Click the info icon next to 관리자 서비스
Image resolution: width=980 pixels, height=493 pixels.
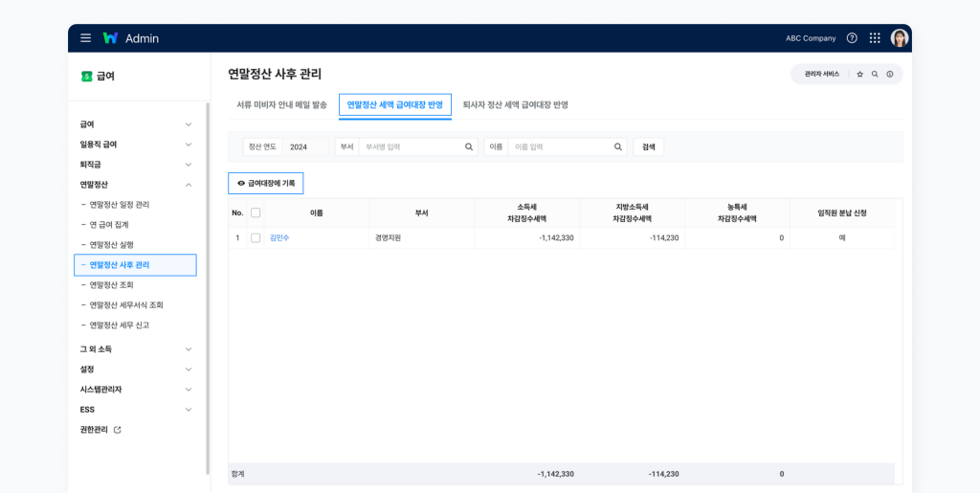tap(889, 74)
